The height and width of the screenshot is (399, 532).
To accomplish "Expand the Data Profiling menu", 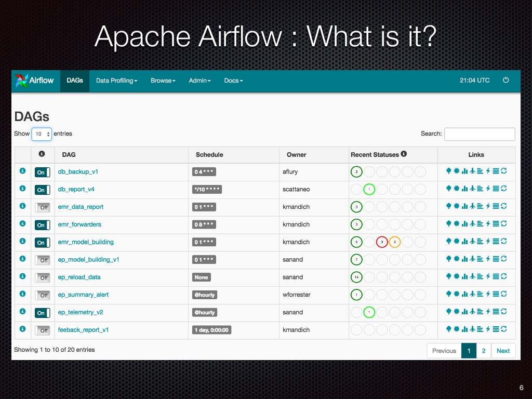I will pyautogui.click(x=116, y=81).
